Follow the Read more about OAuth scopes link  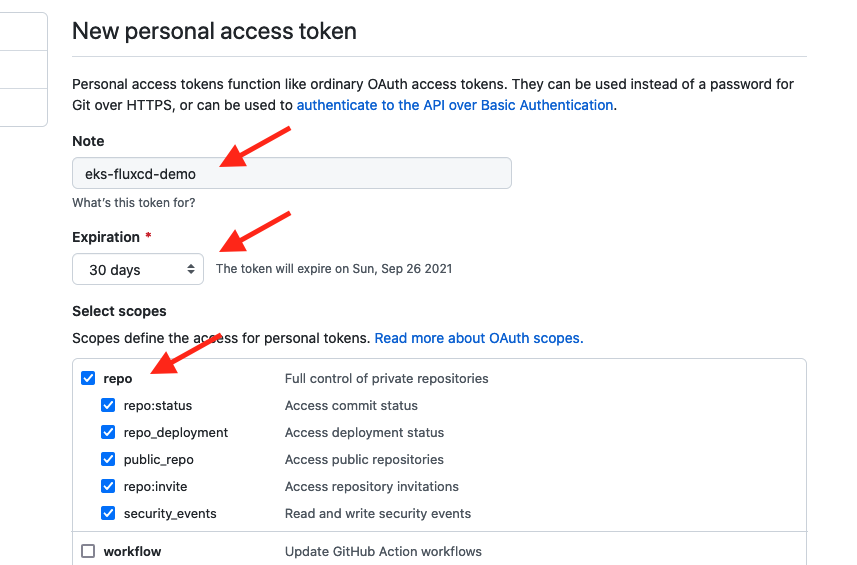pos(477,338)
